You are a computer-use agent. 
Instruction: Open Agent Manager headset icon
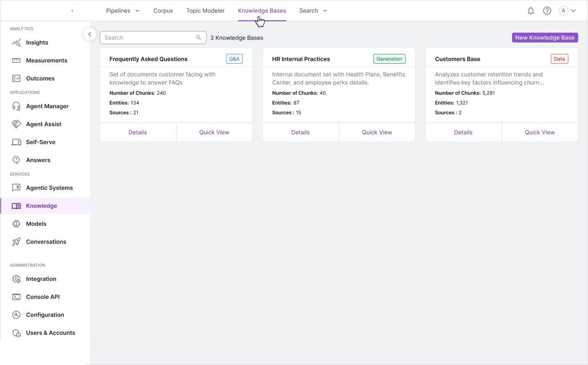[16, 107]
